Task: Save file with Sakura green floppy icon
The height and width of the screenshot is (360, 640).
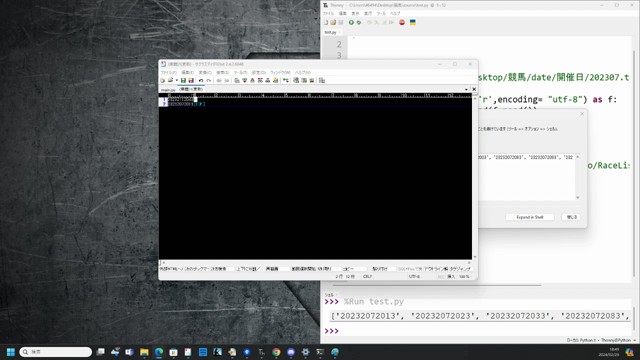Action: [x=183, y=80]
